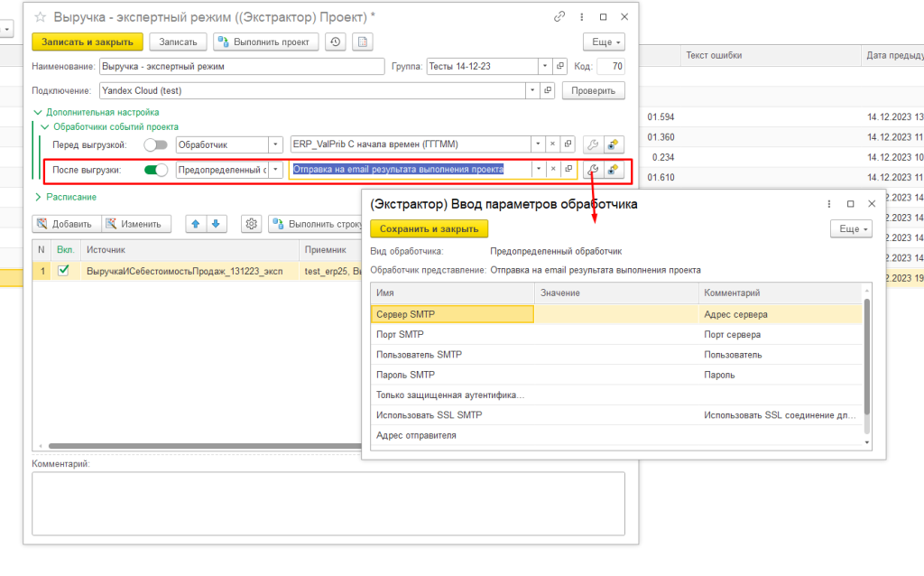924x576 pixels.
Task: Click the report document icon in toolbar
Action: 362,42
